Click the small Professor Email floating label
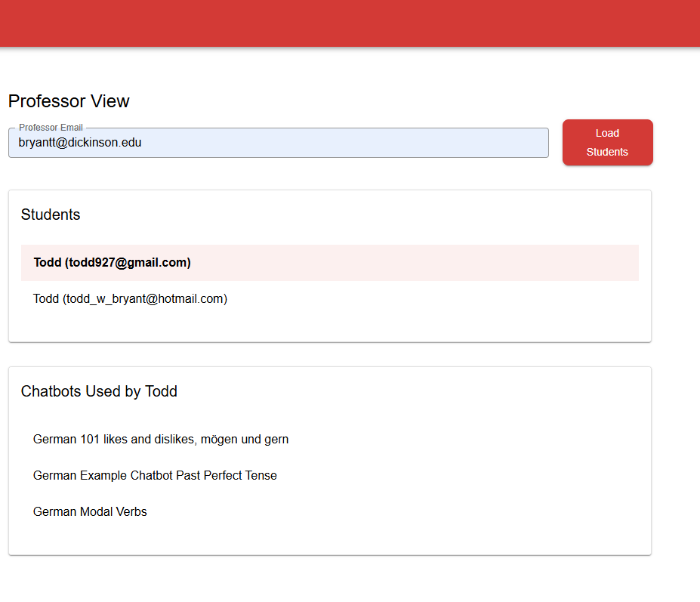Viewport: 700px width, 602px height. (x=51, y=128)
